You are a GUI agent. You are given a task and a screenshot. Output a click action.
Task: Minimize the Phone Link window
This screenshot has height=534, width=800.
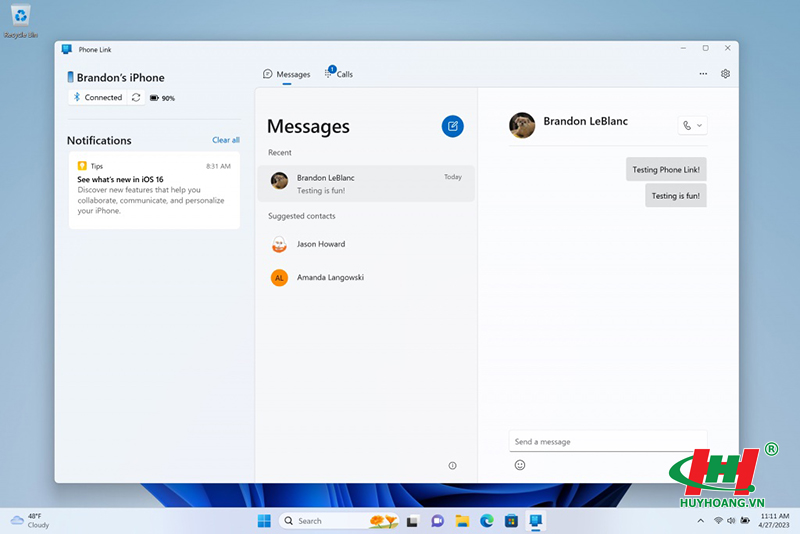click(x=683, y=48)
